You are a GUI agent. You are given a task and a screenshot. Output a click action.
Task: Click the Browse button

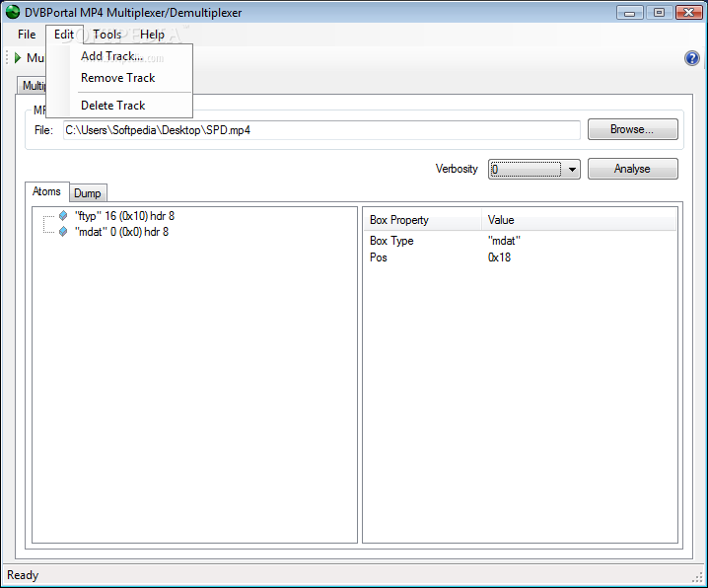tap(632, 129)
